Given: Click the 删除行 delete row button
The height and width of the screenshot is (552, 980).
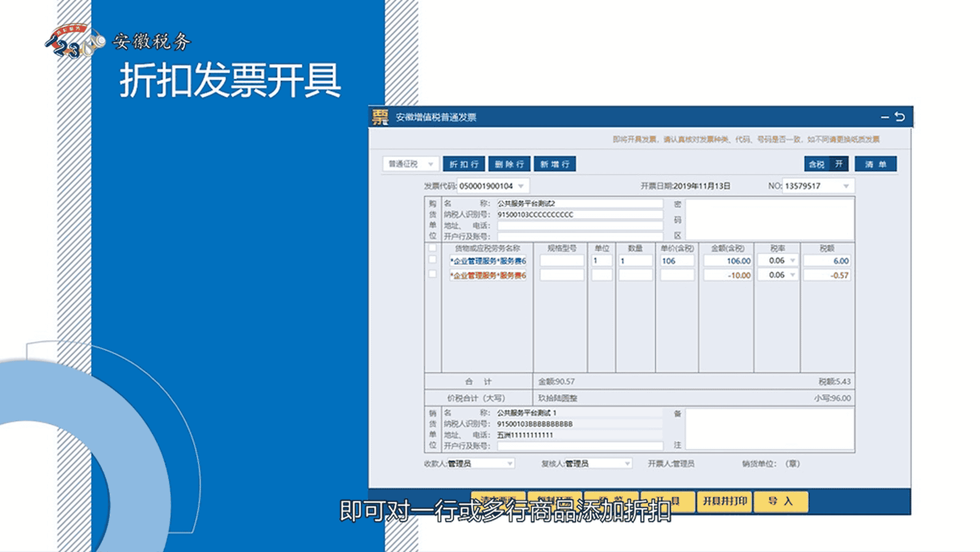Looking at the screenshot, I should click(509, 164).
